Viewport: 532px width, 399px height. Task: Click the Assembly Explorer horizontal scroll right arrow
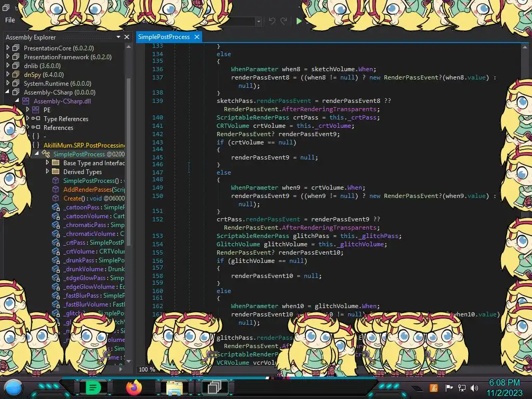pyautogui.click(x=121, y=369)
